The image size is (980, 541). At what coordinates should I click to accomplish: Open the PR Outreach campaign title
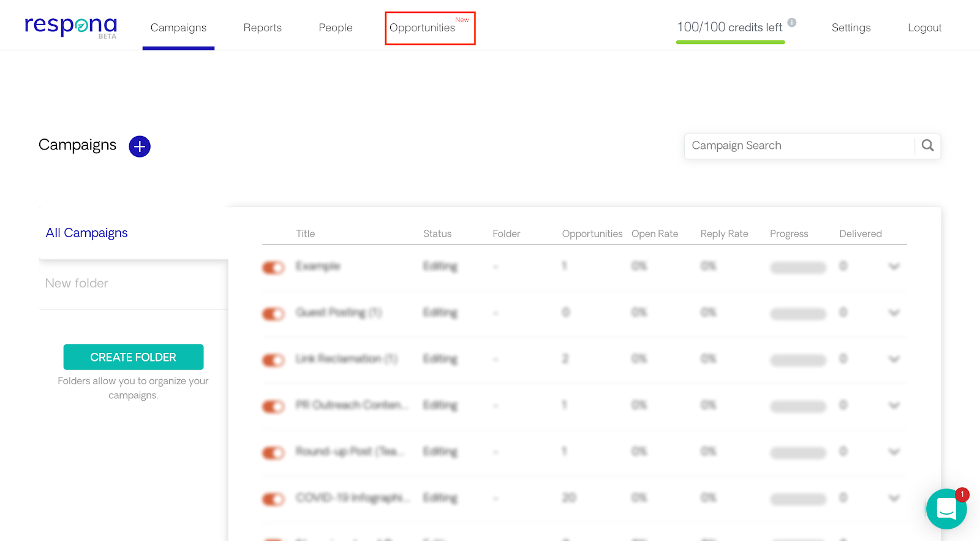coord(352,405)
